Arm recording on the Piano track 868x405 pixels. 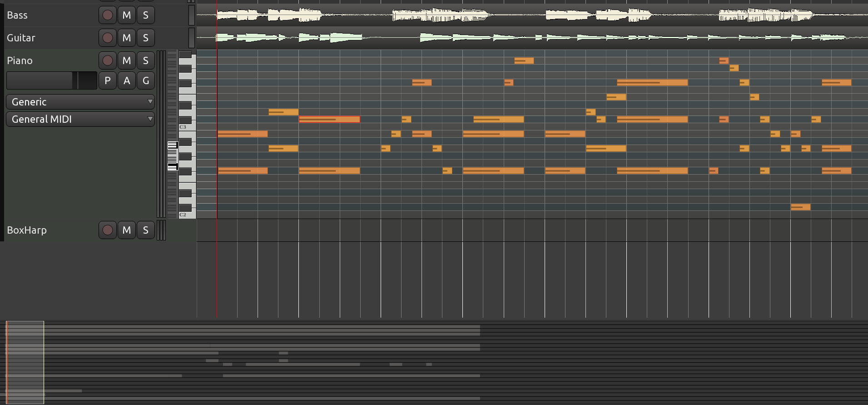pyautogui.click(x=108, y=60)
